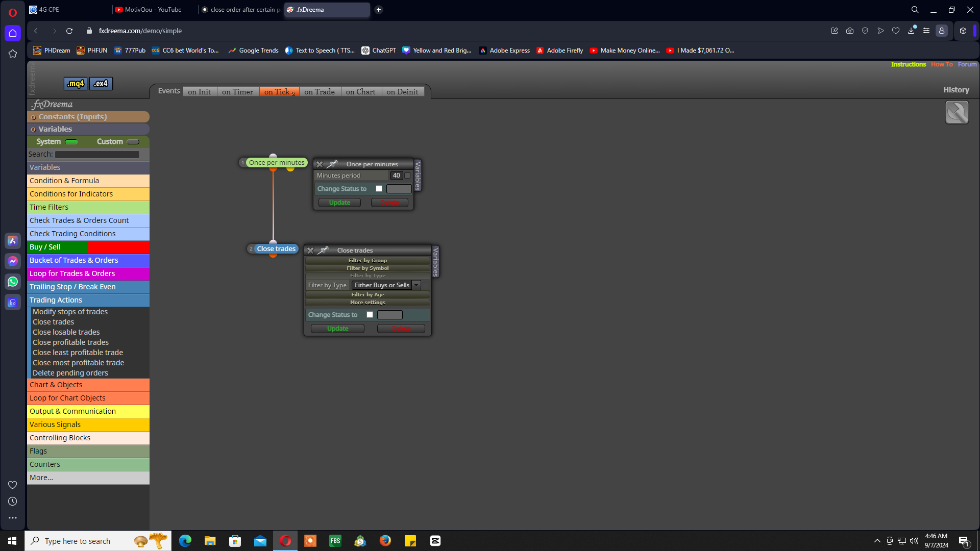
Task: Open the Output & Communication block category
Action: [x=88, y=411]
